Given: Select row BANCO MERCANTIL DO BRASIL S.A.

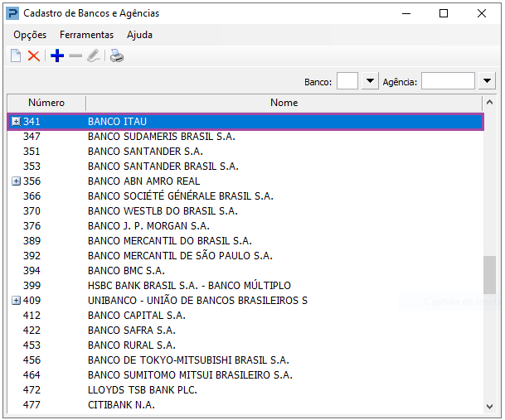Looking at the screenshot, I should tap(245, 241).
